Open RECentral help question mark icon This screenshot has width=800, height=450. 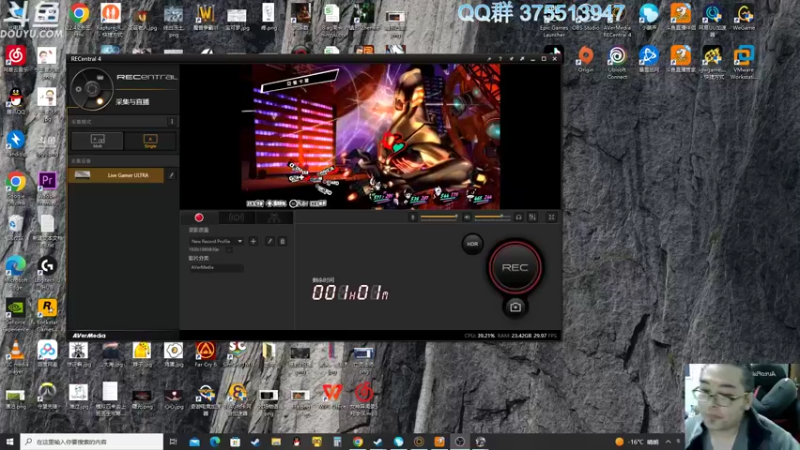click(500, 59)
